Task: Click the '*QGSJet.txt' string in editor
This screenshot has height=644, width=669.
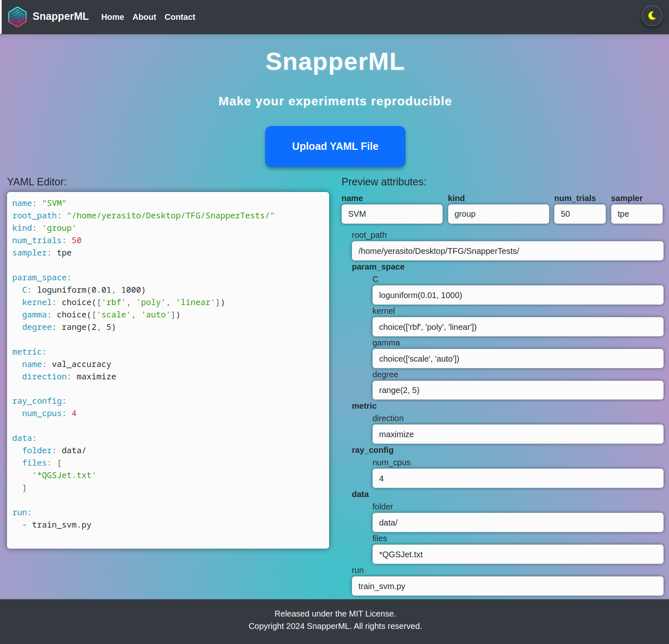Action: click(x=64, y=475)
